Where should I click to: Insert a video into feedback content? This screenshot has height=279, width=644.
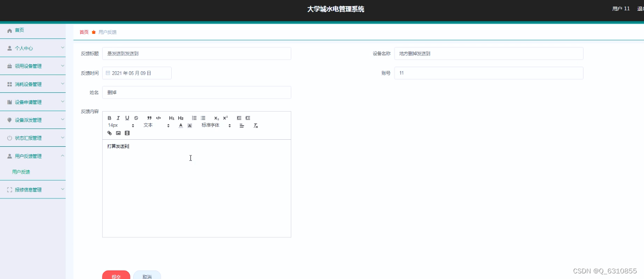(127, 133)
